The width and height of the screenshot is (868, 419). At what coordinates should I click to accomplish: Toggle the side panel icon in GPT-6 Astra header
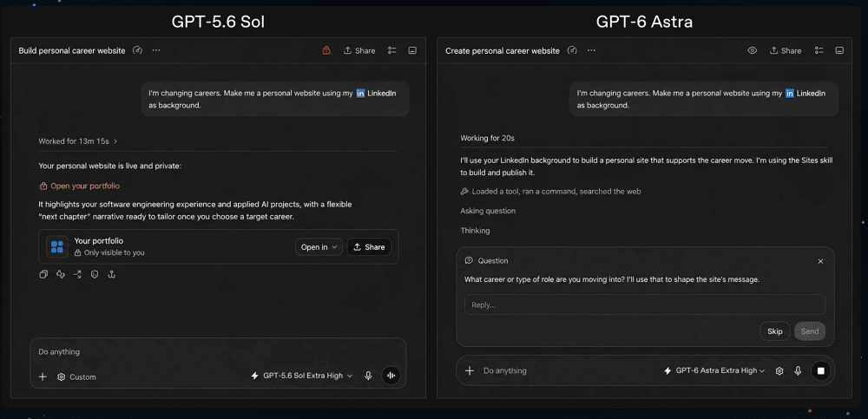(839, 50)
